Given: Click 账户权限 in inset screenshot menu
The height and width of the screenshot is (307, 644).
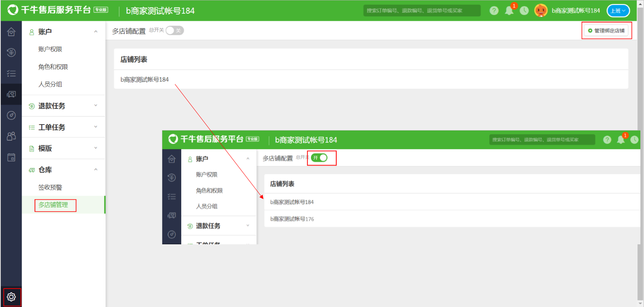Looking at the screenshot, I should click(x=206, y=174).
